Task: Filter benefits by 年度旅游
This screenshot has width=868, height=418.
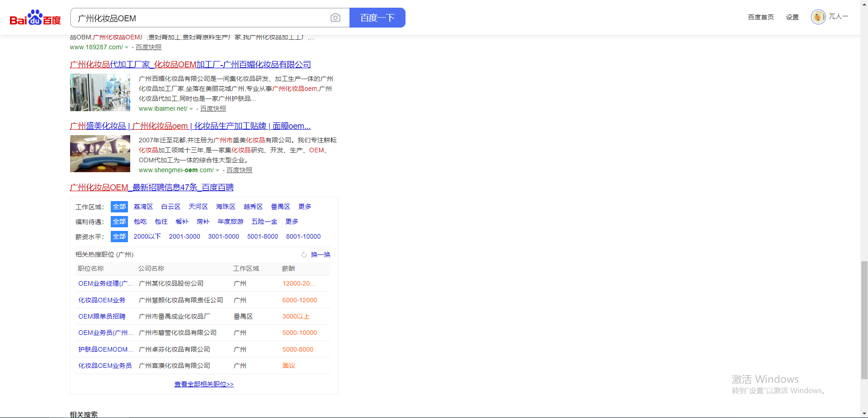Action: coord(231,221)
